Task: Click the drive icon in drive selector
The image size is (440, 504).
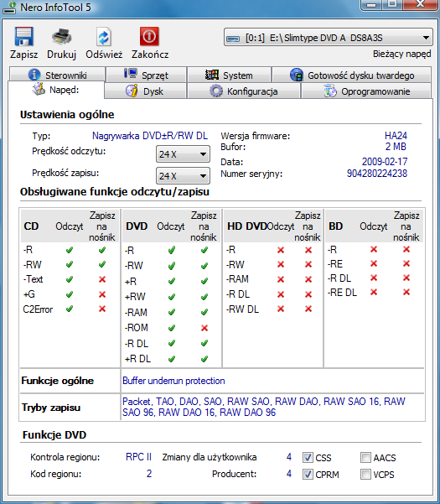Action: point(233,39)
